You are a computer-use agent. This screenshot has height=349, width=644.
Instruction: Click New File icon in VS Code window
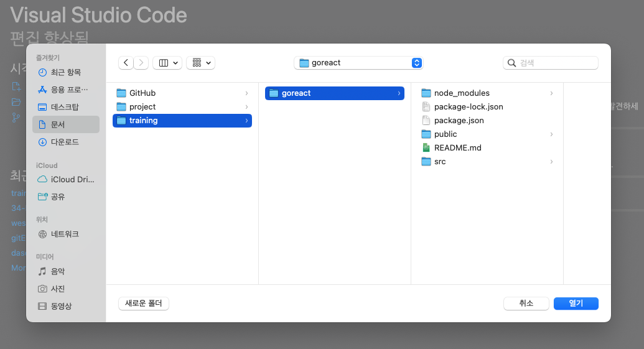pyautogui.click(x=16, y=86)
